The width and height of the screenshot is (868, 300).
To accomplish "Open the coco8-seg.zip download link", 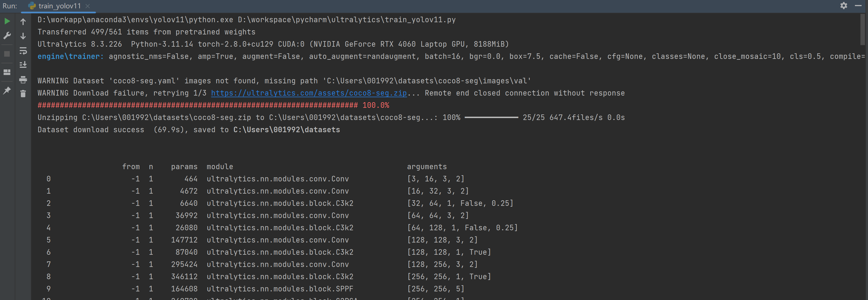I will pos(309,93).
